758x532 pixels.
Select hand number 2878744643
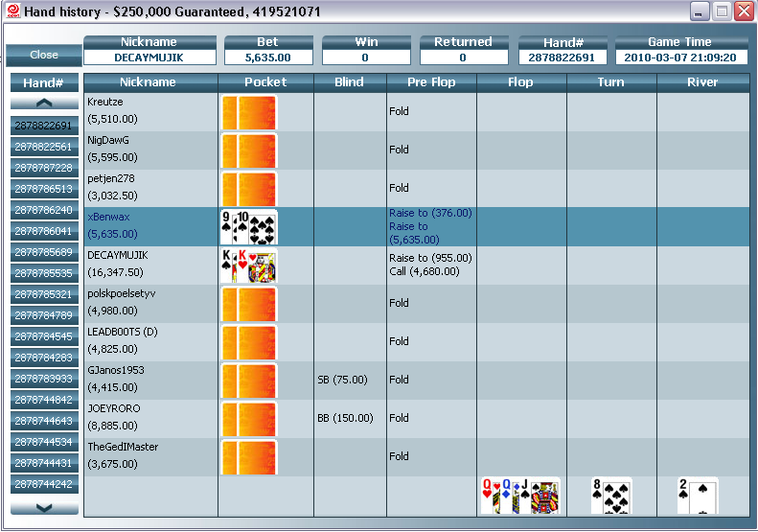(x=44, y=421)
